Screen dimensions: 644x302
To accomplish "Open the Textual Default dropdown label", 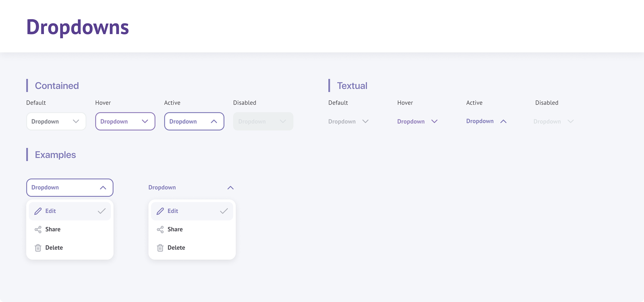I will click(342, 122).
